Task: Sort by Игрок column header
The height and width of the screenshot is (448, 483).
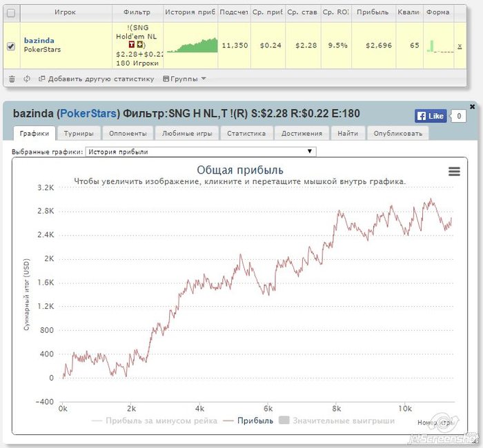Action: tap(66, 12)
